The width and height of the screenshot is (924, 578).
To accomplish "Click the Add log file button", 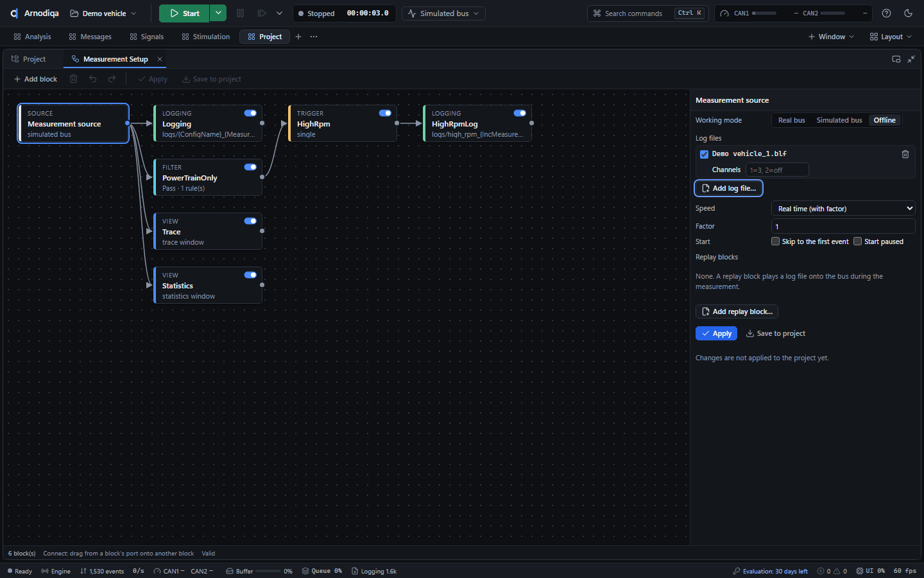I will (x=729, y=188).
